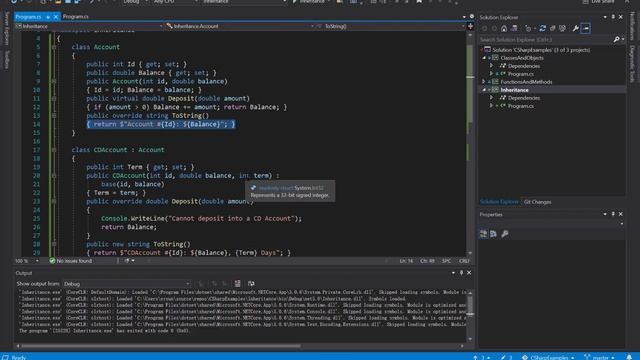The height and width of the screenshot is (360, 640).
Task: Open the Output window position dropdown
Action: (453, 273)
